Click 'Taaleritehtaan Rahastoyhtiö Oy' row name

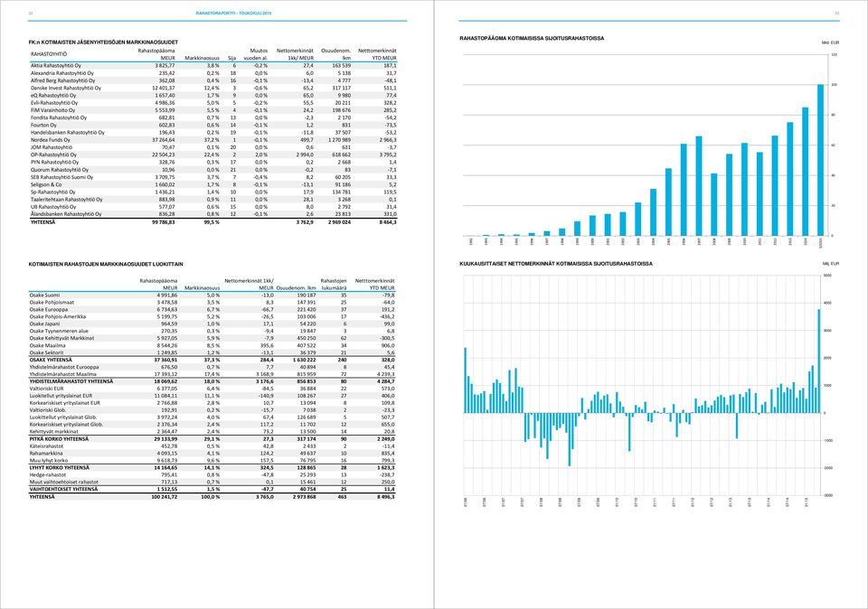(66, 199)
